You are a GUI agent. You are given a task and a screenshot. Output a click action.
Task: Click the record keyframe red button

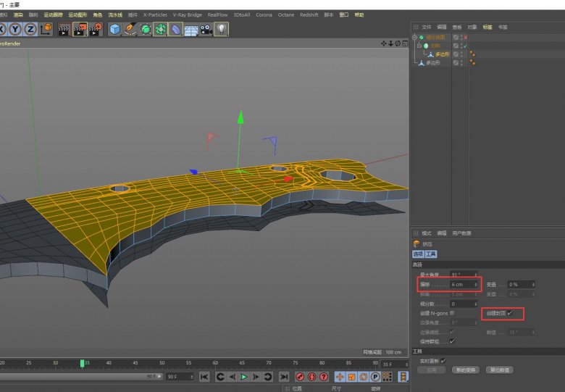pyautogui.click(x=299, y=377)
